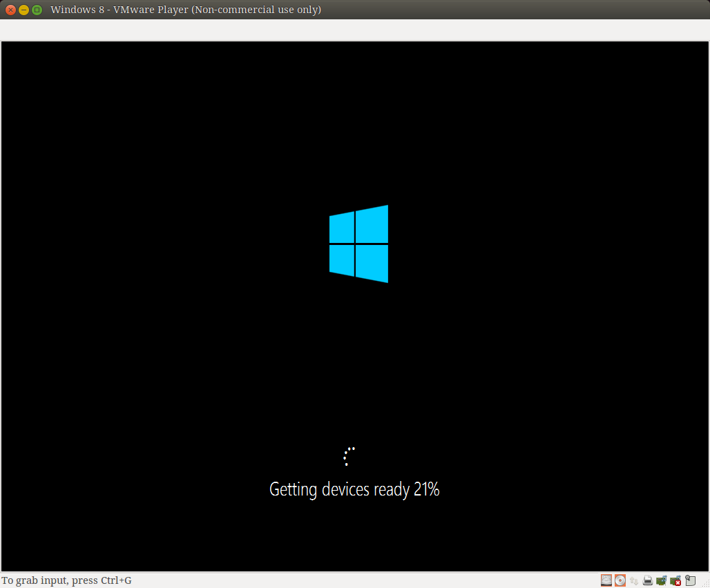Close the VMware Player window

[10, 10]
